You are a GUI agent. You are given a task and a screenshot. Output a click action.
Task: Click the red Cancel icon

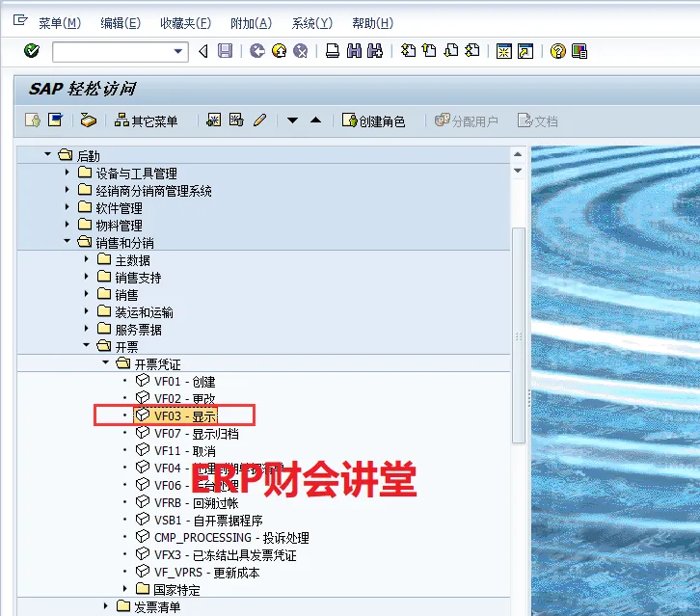coord(301,51)
